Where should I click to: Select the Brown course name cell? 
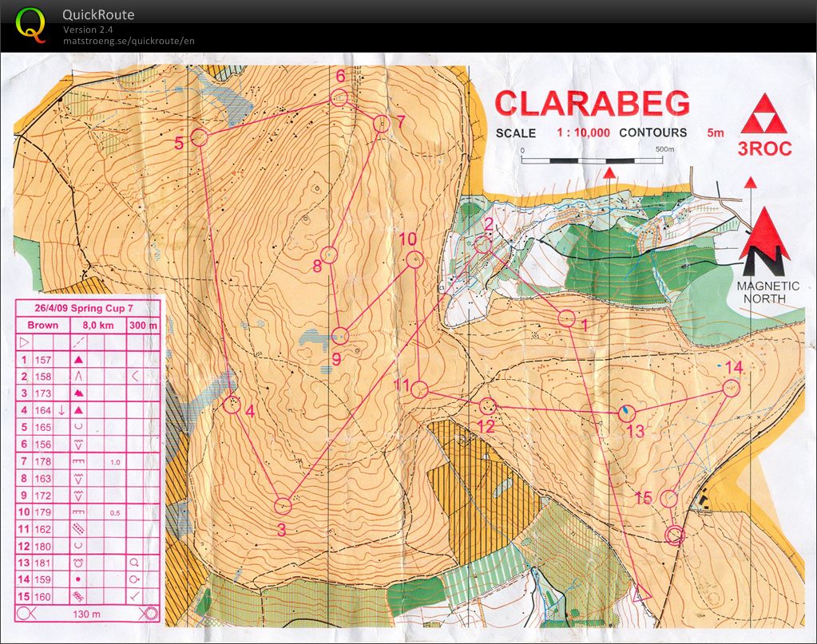42,325
